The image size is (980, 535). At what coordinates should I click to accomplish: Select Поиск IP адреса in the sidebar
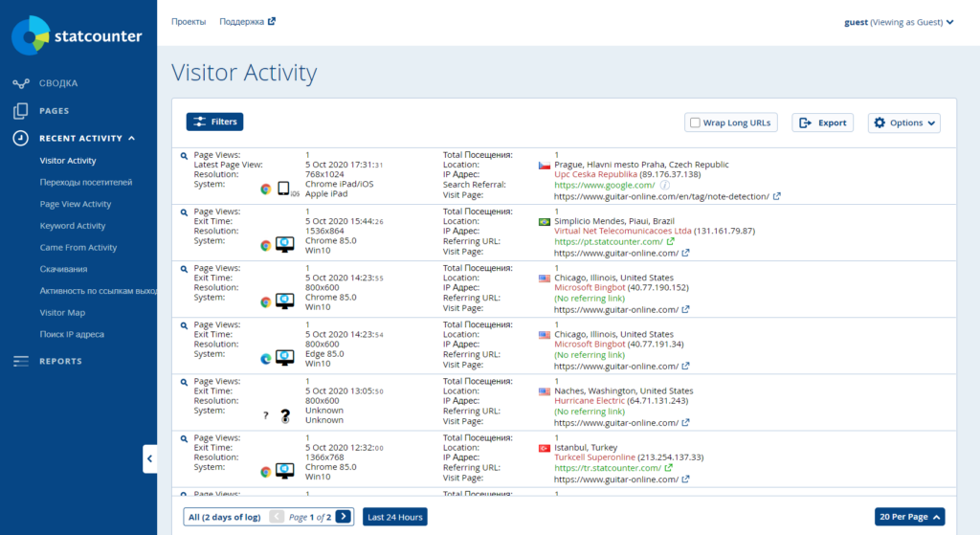click(x=72, y=334)
